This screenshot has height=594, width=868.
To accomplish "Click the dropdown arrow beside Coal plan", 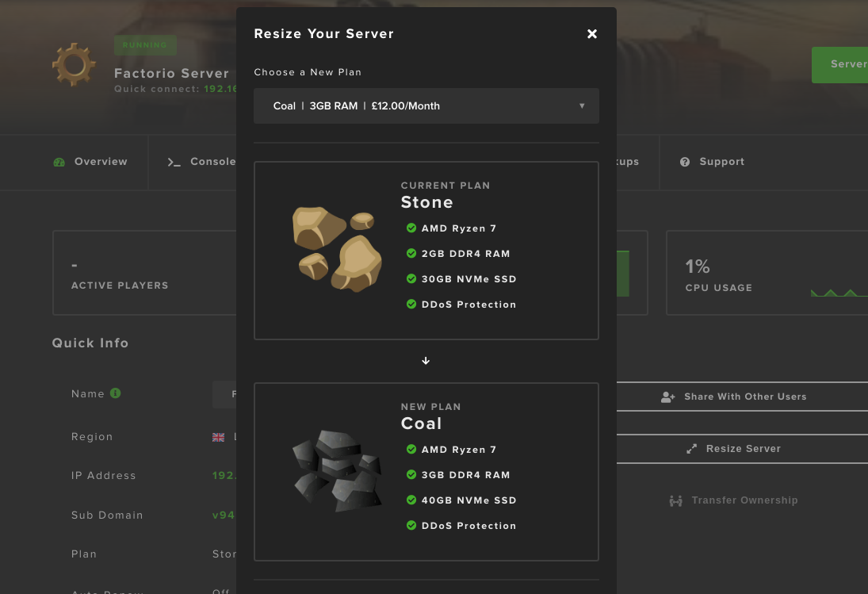I will tap(582, 105).
